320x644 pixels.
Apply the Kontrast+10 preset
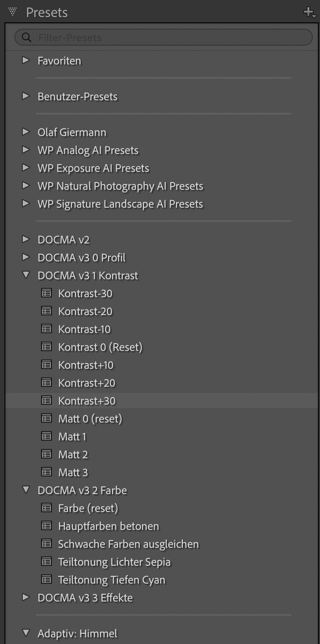coord(86,365)
